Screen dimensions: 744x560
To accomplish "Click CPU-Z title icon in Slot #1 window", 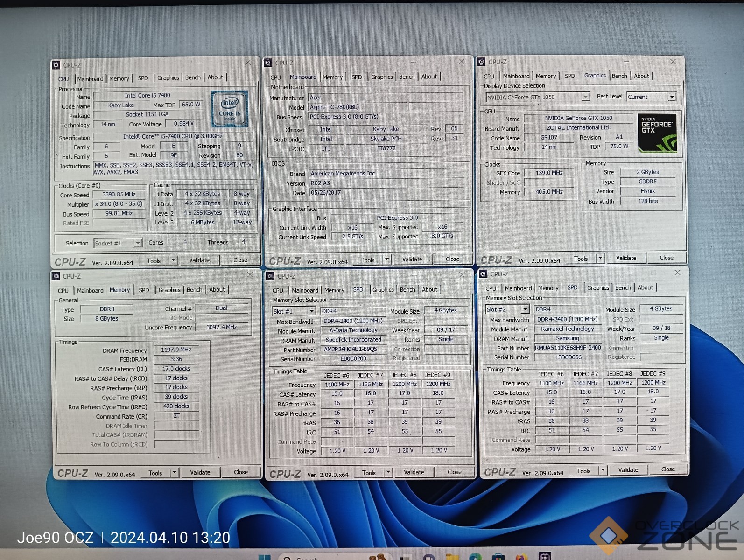I will (x=270, y=276).
